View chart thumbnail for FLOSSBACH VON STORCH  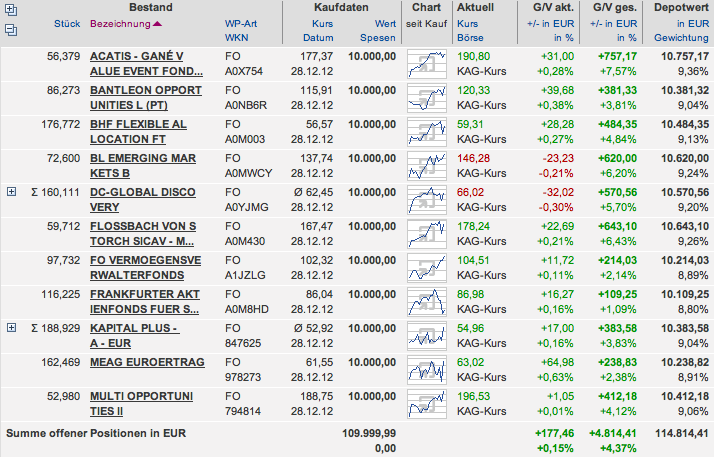tap(427, 234)
